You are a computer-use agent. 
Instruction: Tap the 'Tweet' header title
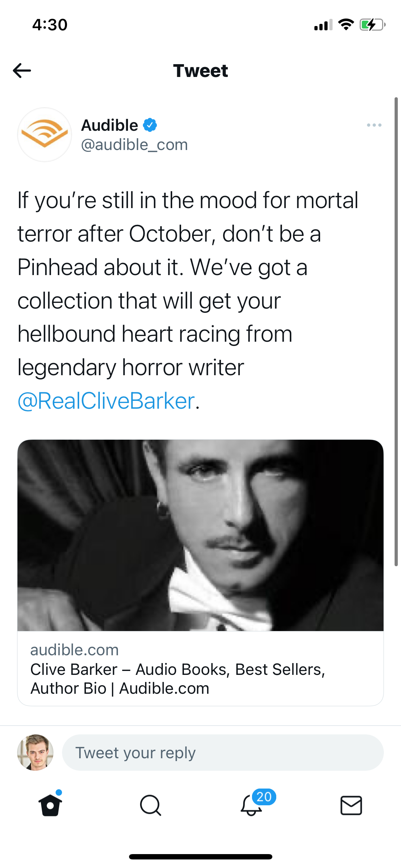click(x=200, y=71)
